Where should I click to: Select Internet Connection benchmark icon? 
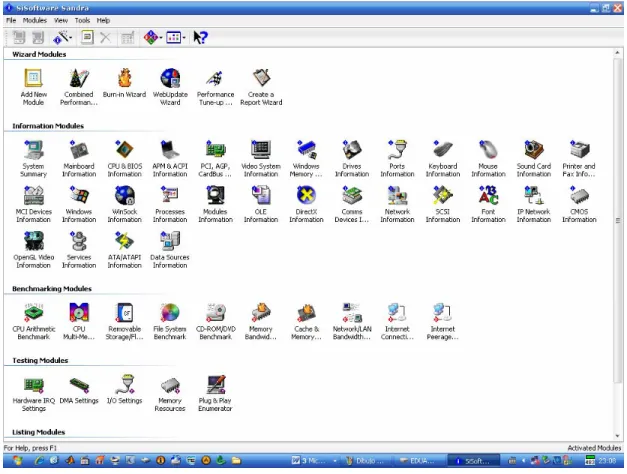click(x=397, y=321)
